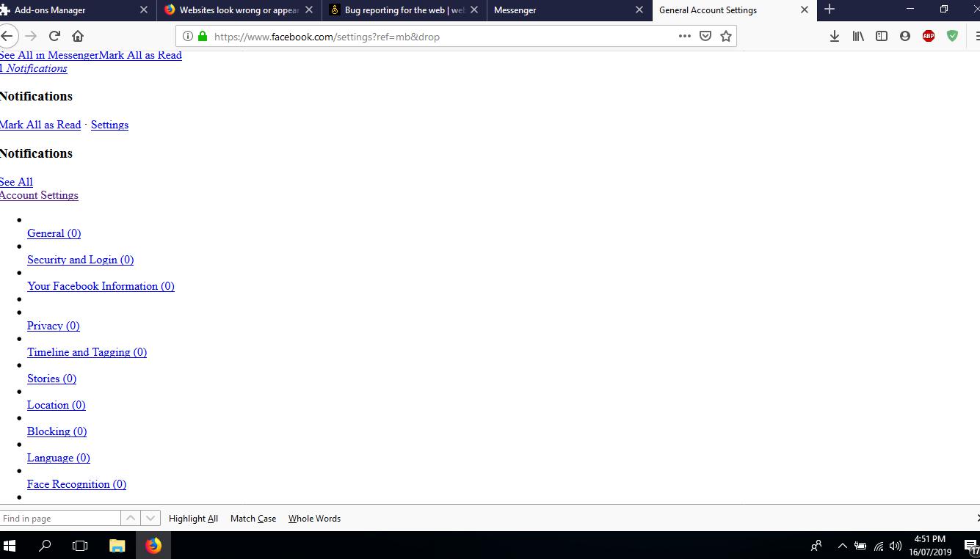Open General (0) settings

(x=54, y=233)
